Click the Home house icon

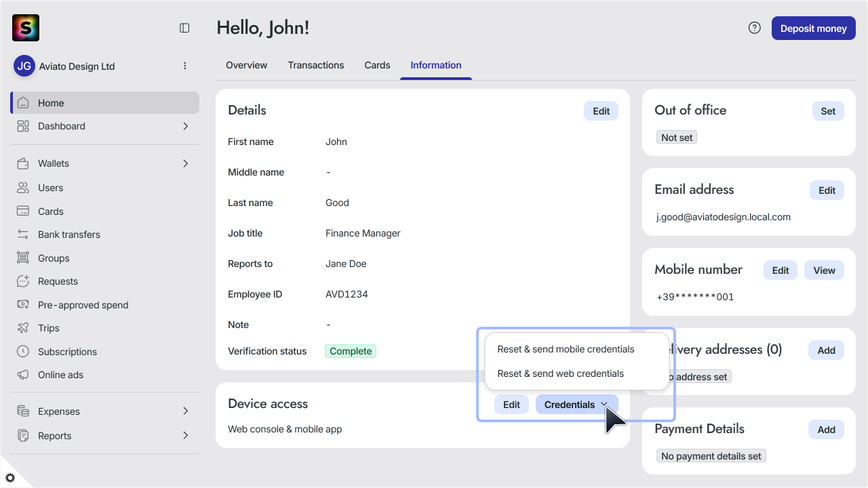pyautogui.click(x=23, y=103)
